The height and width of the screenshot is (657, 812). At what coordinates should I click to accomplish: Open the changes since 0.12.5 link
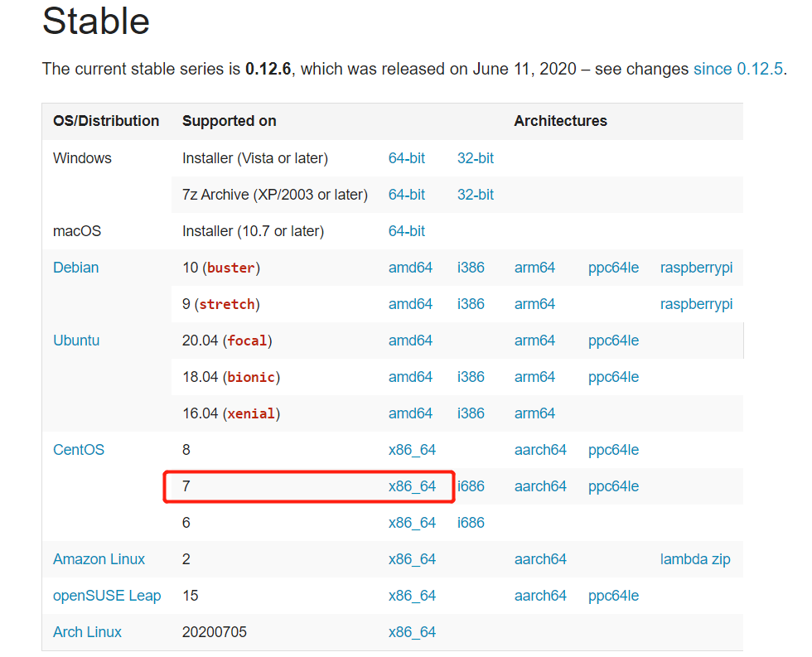738,69
